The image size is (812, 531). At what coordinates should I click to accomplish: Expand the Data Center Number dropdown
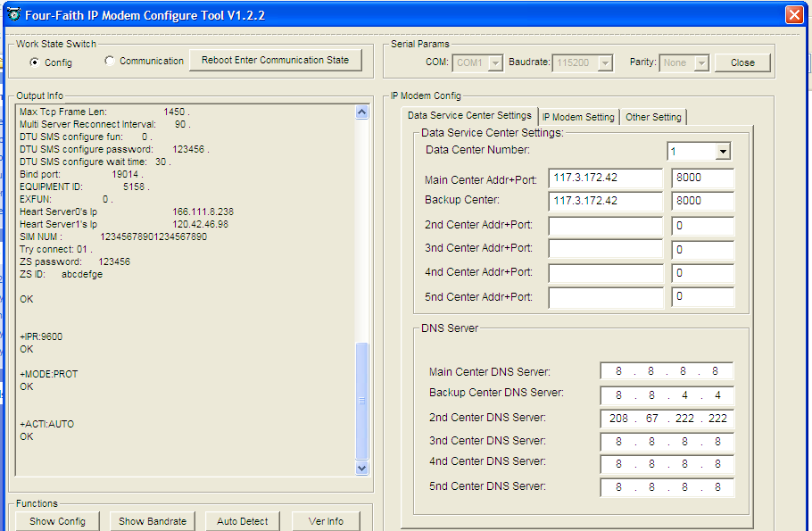click(723, 152)
